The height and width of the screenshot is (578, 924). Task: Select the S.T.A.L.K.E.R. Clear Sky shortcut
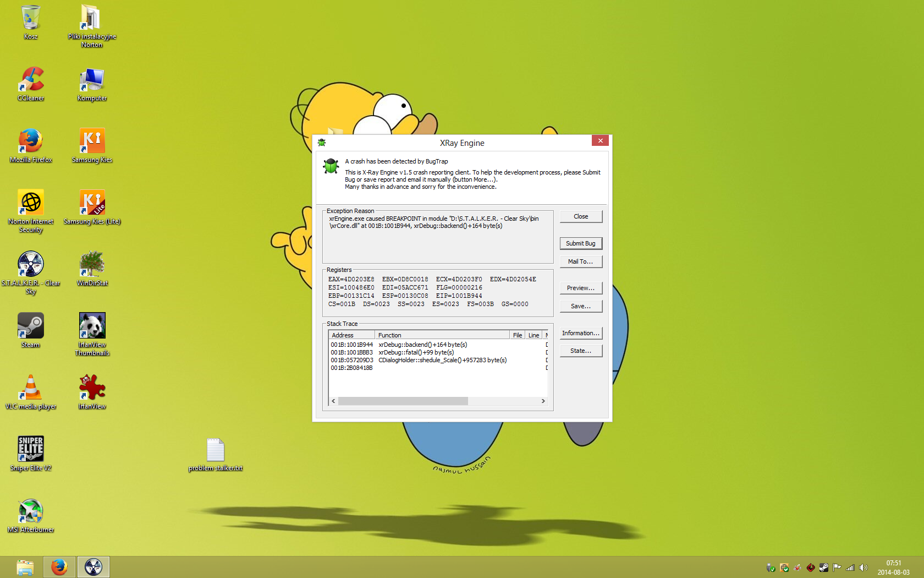pyautogui.click(x=31, y=269)
